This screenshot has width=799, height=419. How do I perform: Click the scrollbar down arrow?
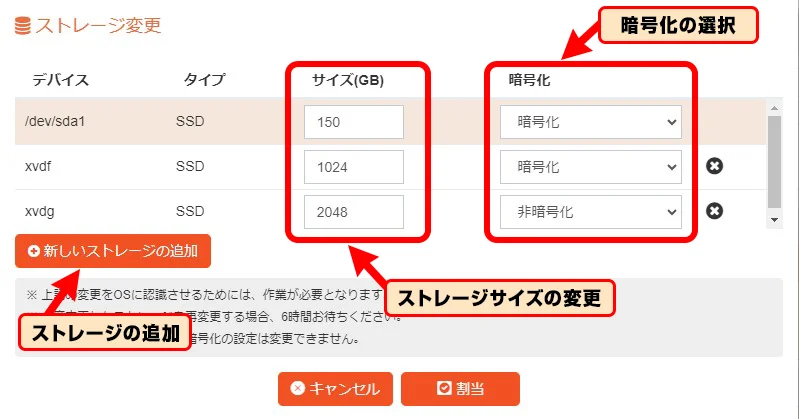(x=775, y=220)
